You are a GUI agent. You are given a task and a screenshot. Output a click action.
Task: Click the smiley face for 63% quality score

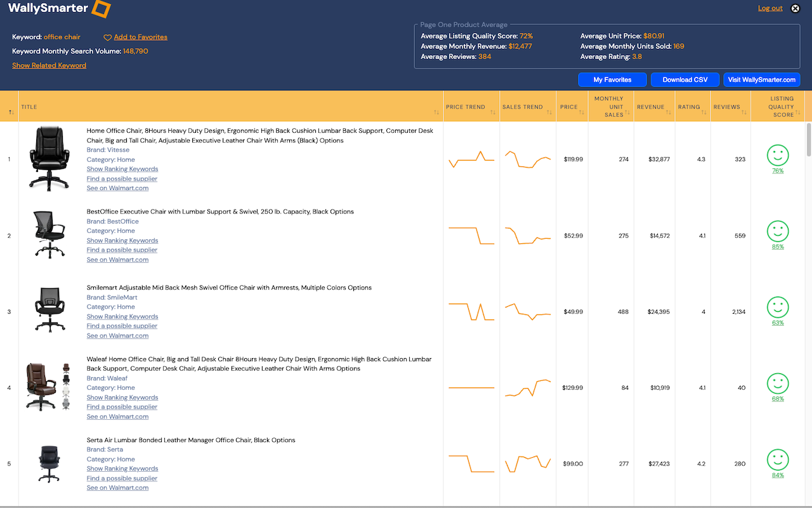(778, 307)
